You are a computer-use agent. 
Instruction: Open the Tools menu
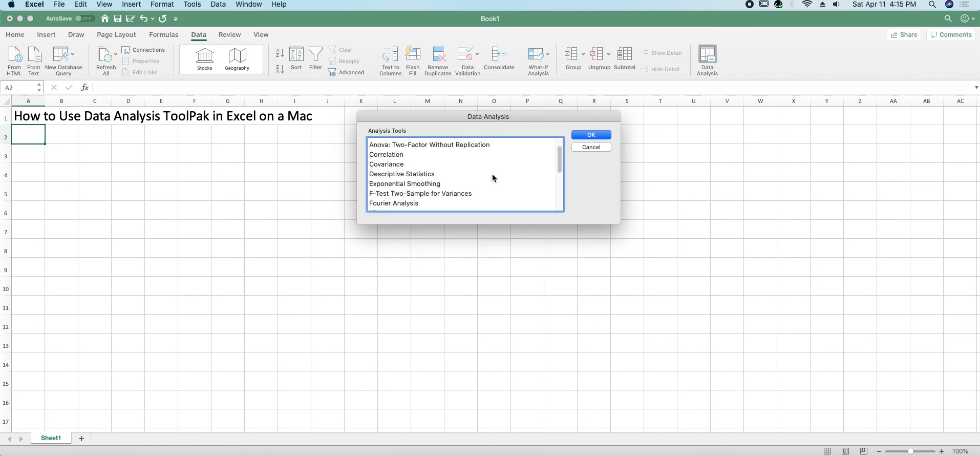[x=192, y=4]
